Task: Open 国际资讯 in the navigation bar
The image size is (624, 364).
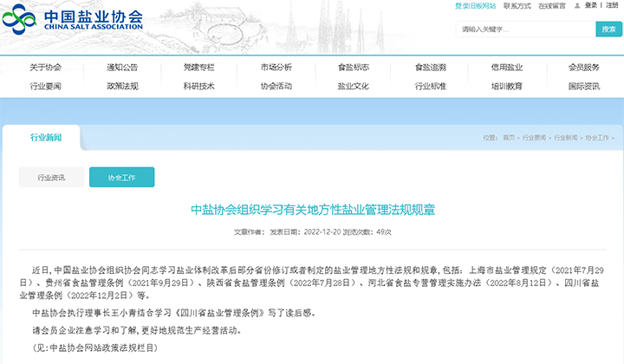Action: click(x=583, y=86)
